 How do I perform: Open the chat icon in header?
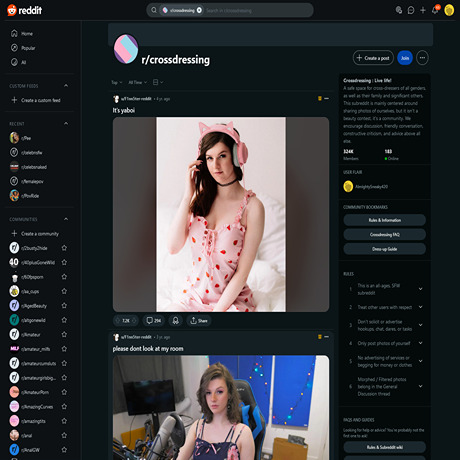pyautogui.click(x=411, y=10)
